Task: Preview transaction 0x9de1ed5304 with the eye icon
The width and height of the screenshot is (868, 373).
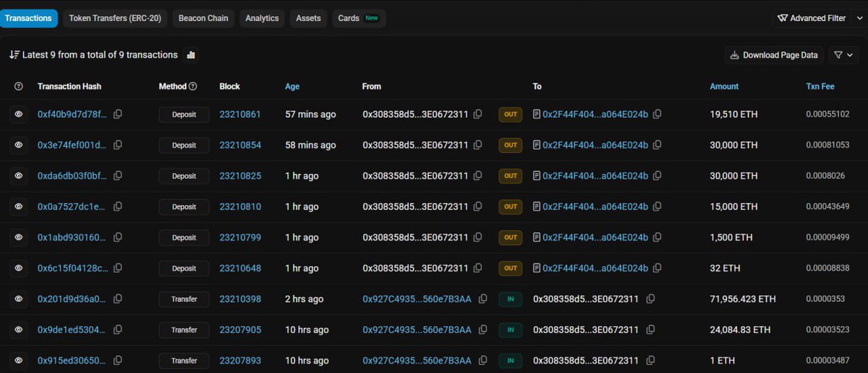Action: coord(19,330)
